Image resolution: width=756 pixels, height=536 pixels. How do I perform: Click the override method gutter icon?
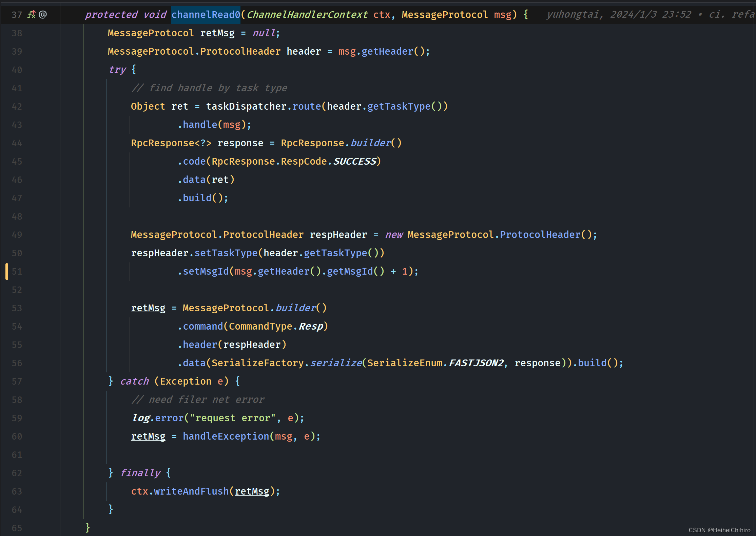32,15
